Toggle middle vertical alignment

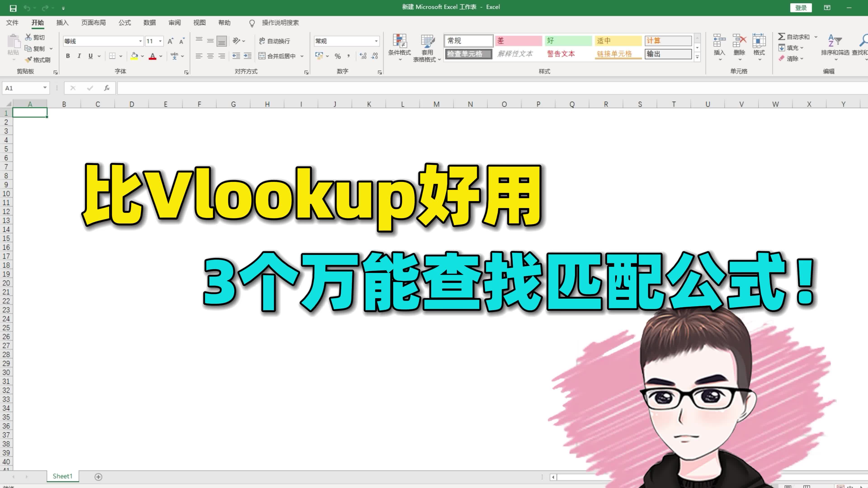tap(210, 41)
